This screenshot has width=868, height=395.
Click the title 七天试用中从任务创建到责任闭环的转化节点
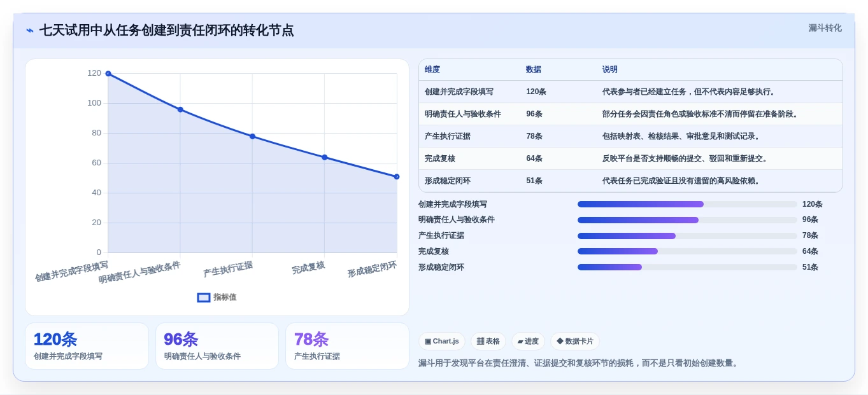167,31
